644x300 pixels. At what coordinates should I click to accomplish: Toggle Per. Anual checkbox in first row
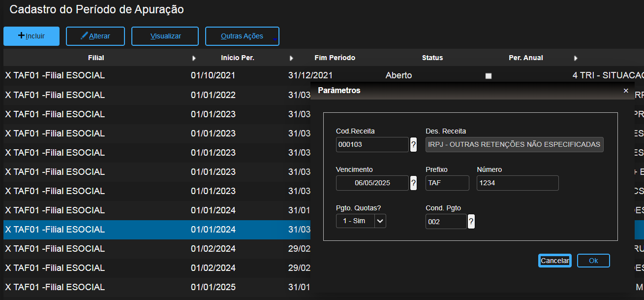(x=488, y=76)
